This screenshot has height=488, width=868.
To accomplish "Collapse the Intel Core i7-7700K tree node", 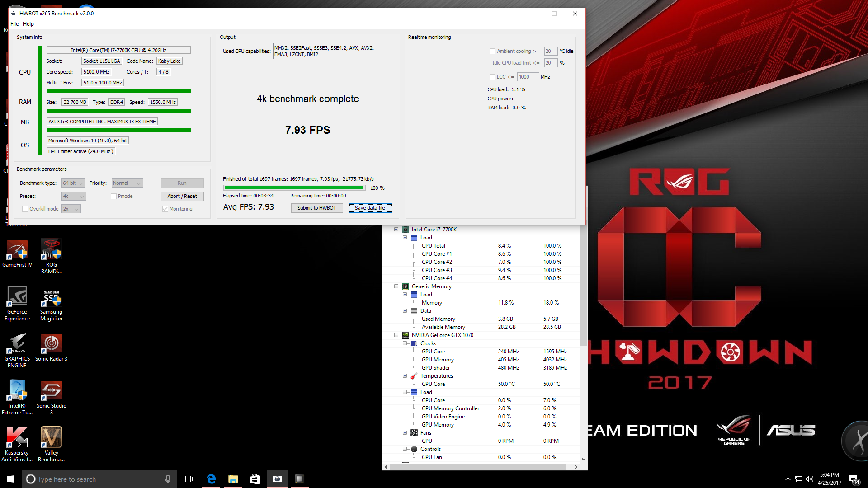I will [x=396, y=230].
